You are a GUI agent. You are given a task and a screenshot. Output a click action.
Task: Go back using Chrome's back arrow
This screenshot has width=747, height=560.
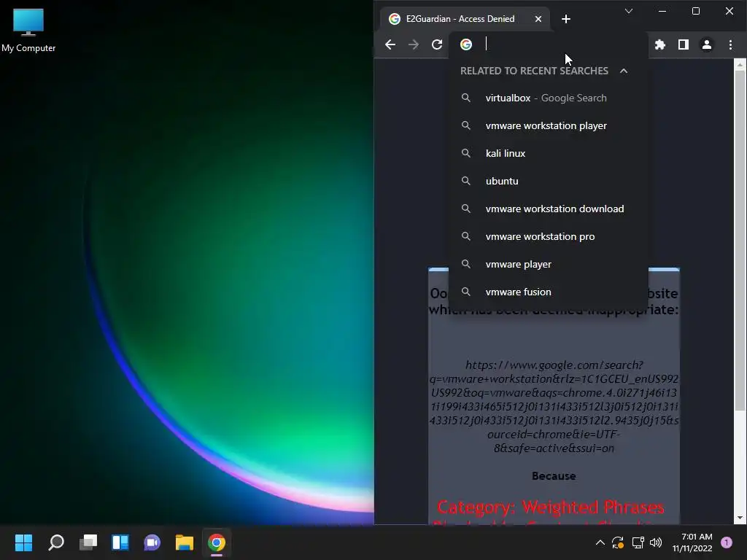(x=390, y=44)
